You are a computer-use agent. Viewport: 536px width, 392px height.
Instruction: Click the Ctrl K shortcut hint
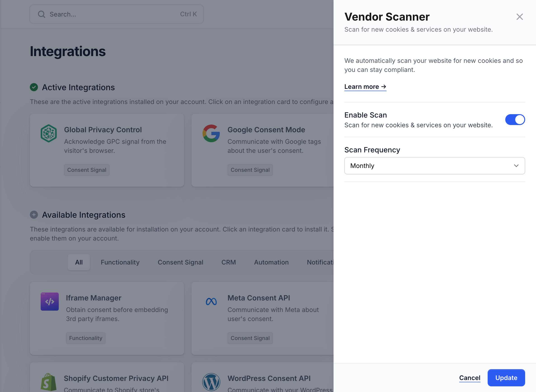point(188,14)
